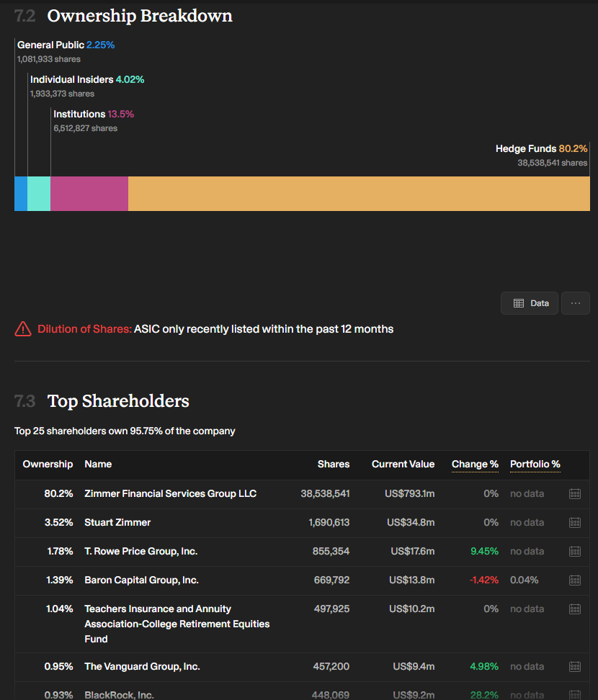This screenshot has height=700, width=598.
Task: Open calendar icon in T. Rowe Price row
Action: pos(575,552)
